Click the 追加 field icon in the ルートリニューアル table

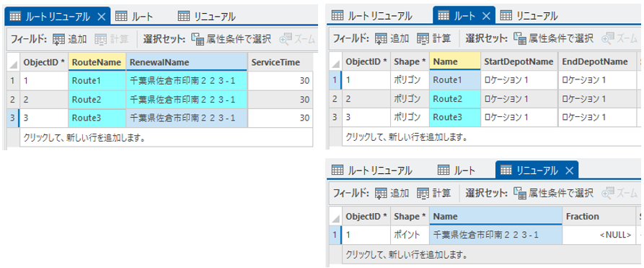tap(58, 40)
